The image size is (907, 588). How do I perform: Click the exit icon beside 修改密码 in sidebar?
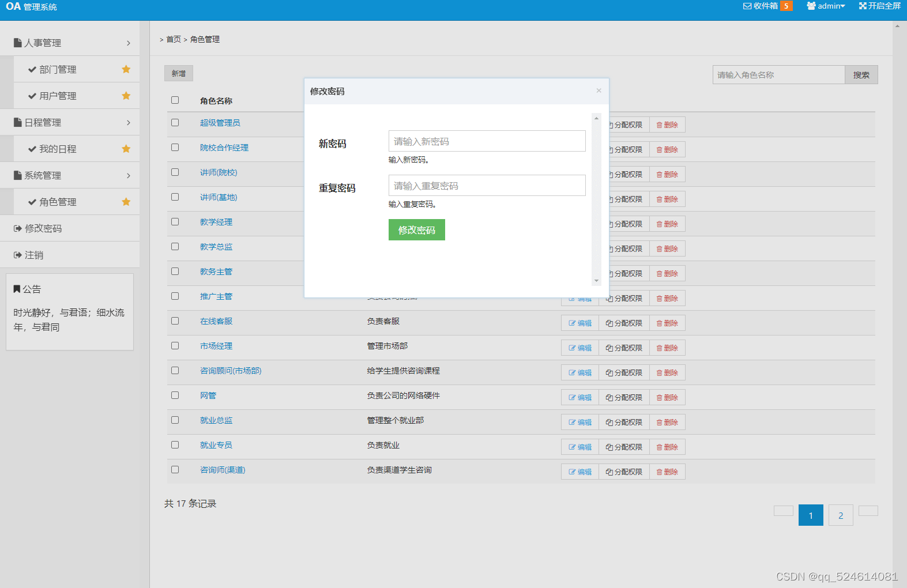pos(18,228)
